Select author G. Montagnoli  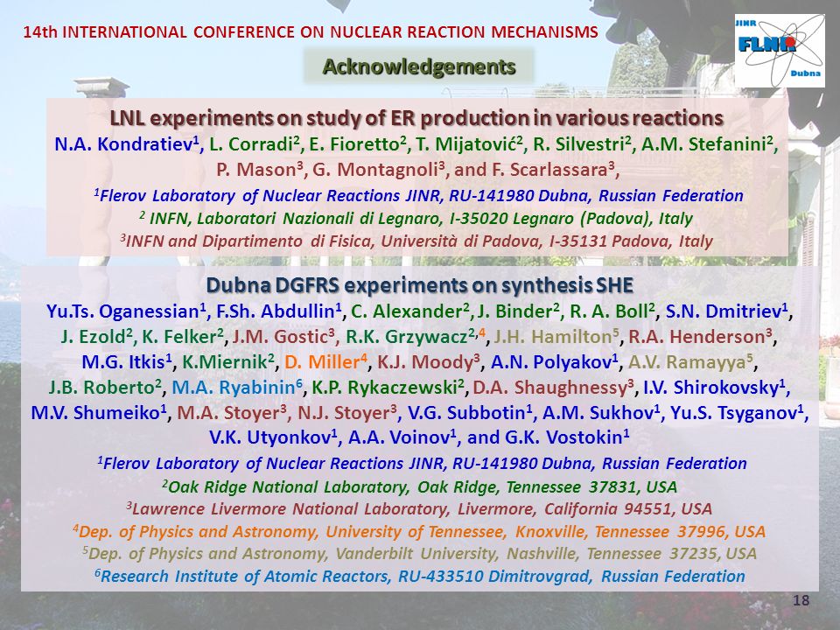click(x=379, y=170)
